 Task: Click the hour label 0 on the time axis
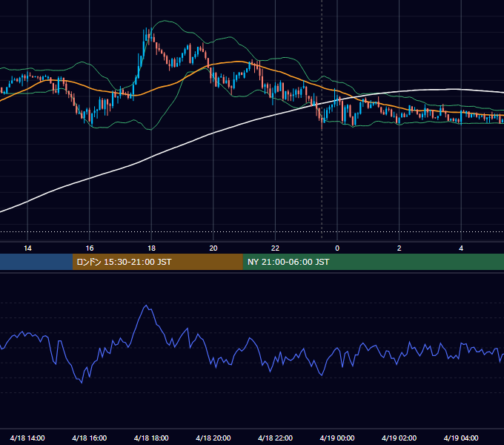pos(337,248)
